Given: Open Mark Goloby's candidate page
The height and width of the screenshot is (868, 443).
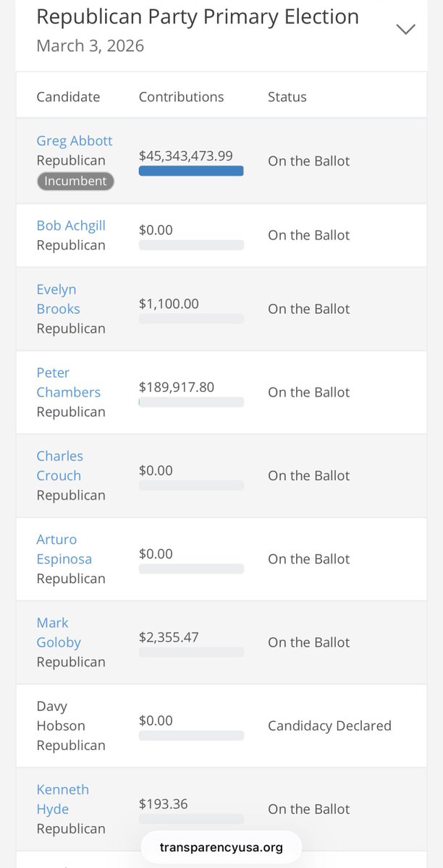Looking at the screenshot, I should pos(58,632).
